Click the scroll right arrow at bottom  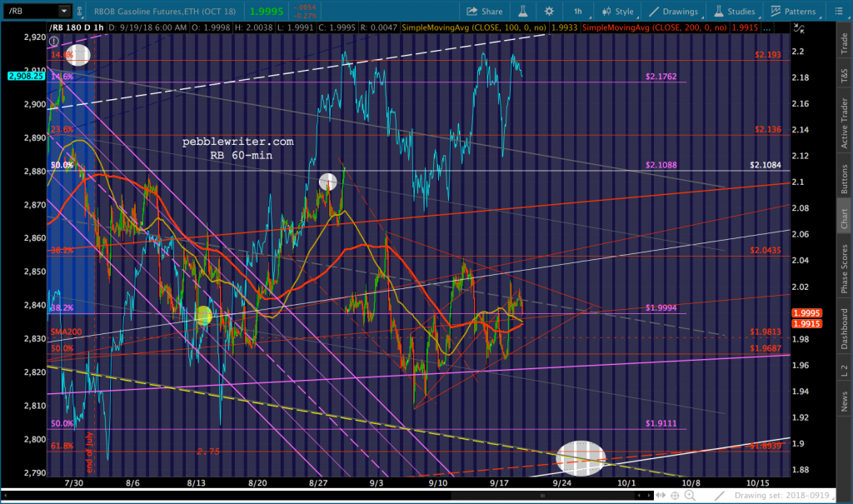649,496
